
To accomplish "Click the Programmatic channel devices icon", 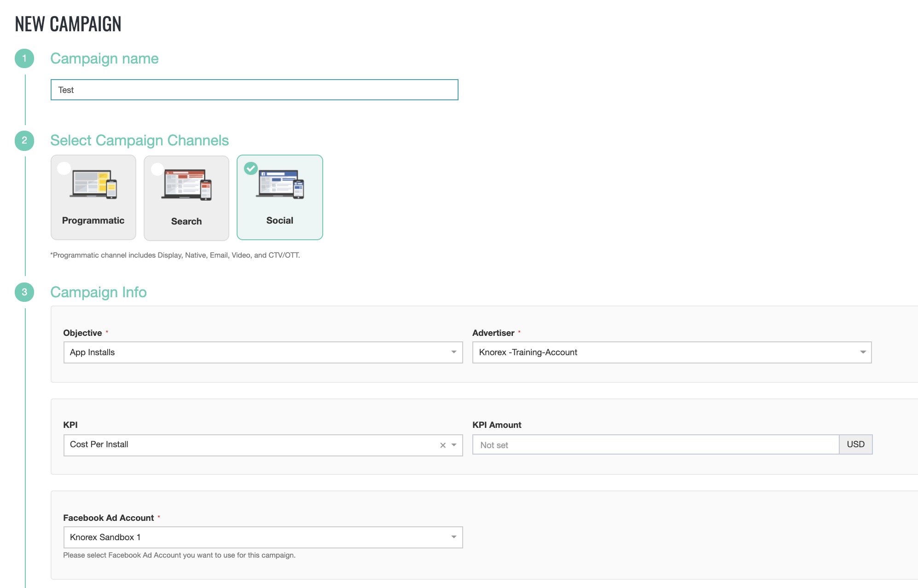I will (93, 184).
